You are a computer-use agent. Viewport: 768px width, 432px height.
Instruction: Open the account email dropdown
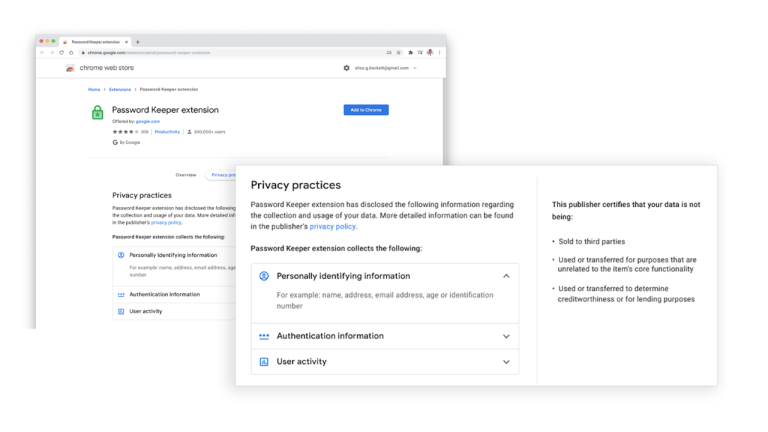(x=385, y=68)
